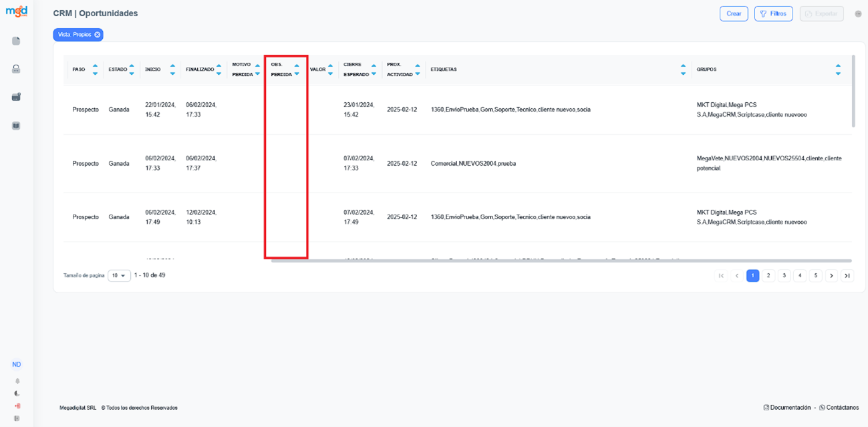Open the padlock sidebar icon

16,69
